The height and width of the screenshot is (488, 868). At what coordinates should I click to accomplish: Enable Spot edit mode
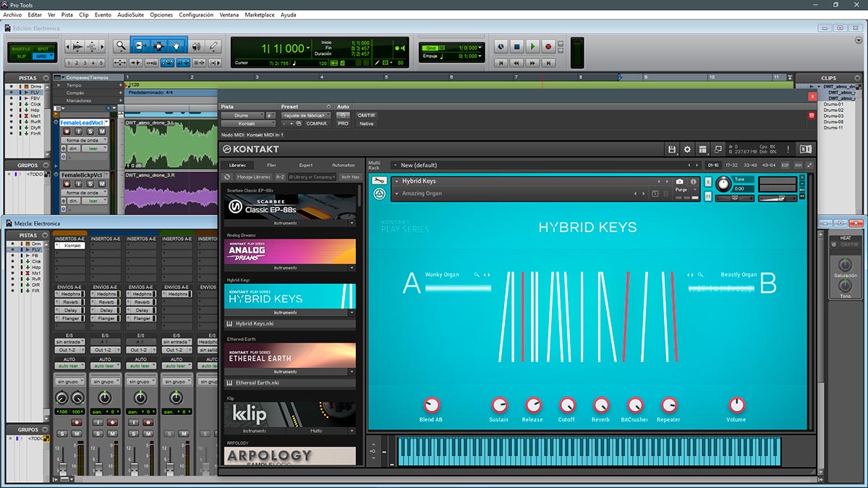(x=43, y=48)
